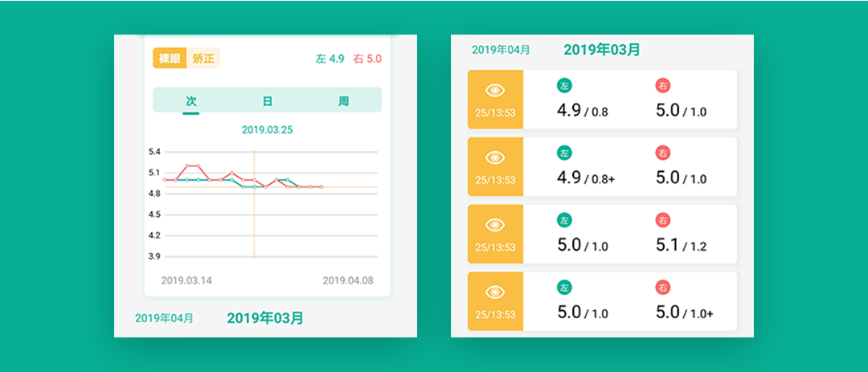Click eye icon of record with right 5.0 / 1.0+

[495, 292]
